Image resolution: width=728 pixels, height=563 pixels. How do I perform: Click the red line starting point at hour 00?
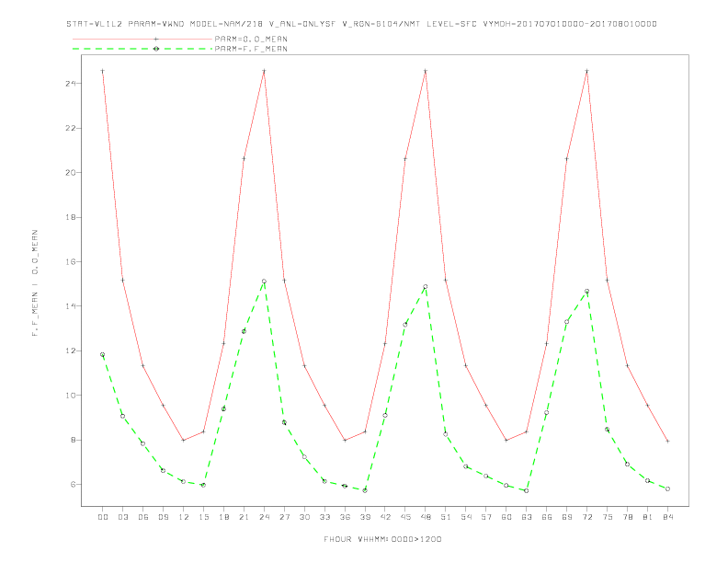coord(103,71)
